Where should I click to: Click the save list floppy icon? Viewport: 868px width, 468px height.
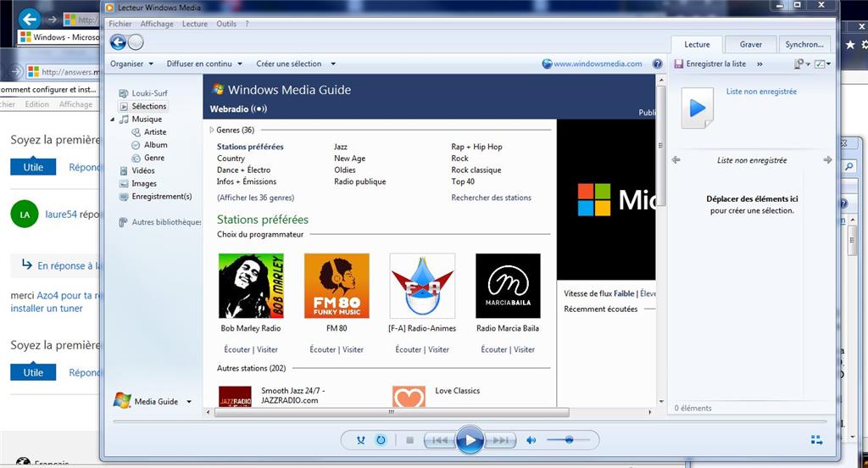[678, 64]
